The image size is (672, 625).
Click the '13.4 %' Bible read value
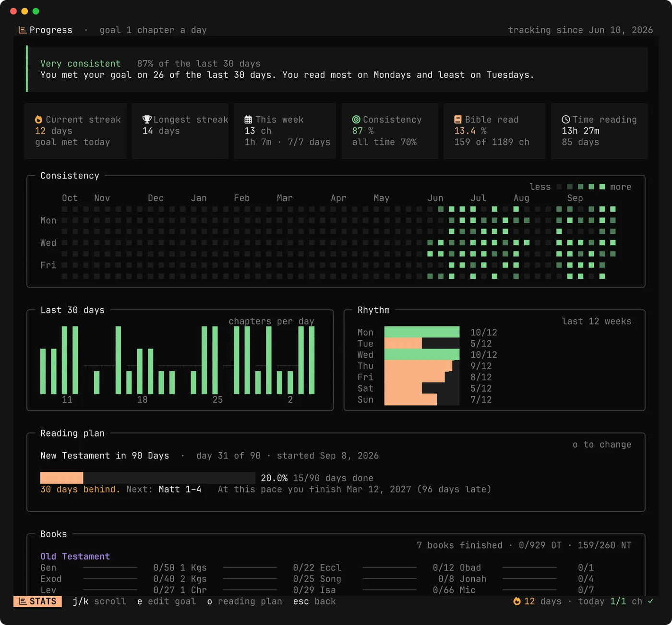tap(470, 131)
